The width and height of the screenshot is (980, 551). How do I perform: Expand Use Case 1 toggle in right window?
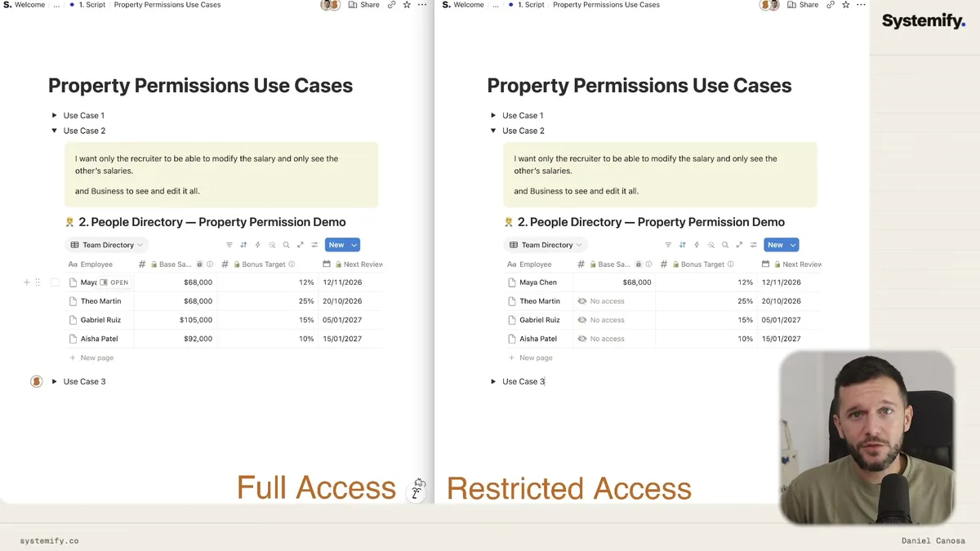coord(493,115)
